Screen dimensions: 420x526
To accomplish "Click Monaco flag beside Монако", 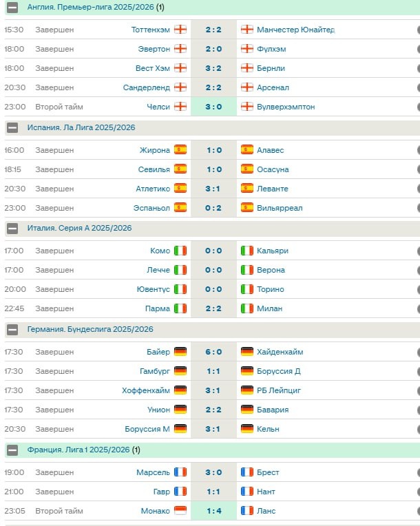I will pyautogui.click(x=180, y=511).
